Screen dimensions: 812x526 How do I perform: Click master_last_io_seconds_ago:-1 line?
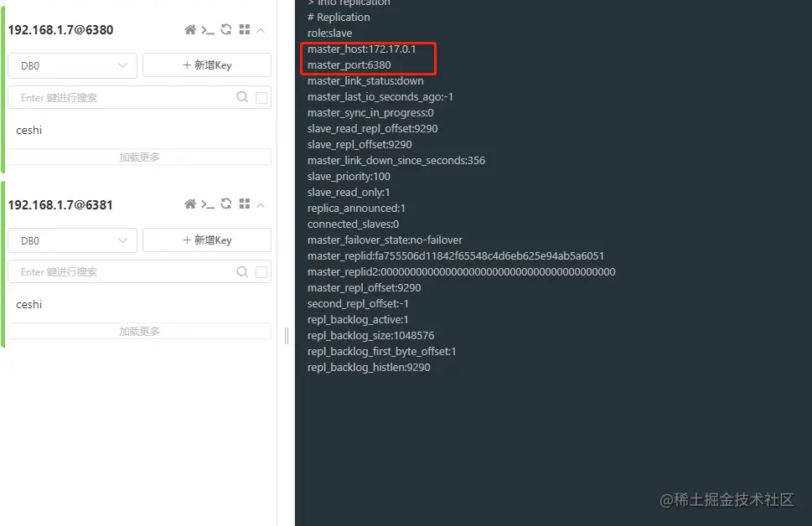click(380, 97)
